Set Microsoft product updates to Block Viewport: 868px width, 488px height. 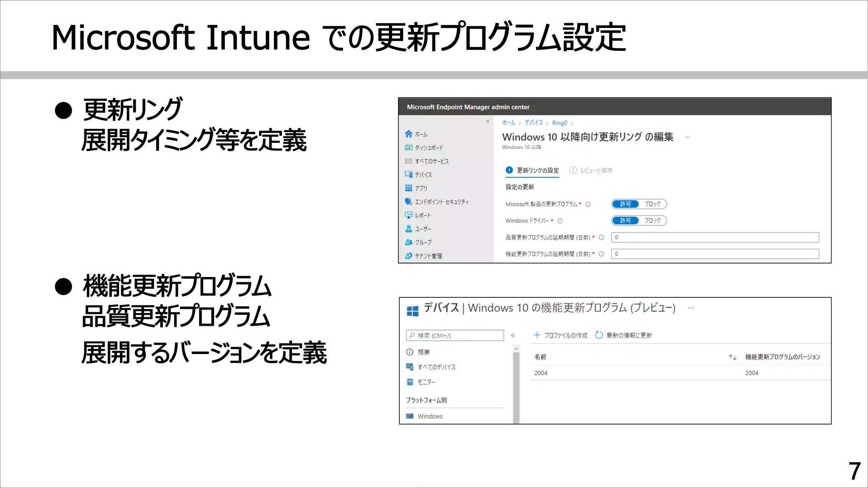652,204
